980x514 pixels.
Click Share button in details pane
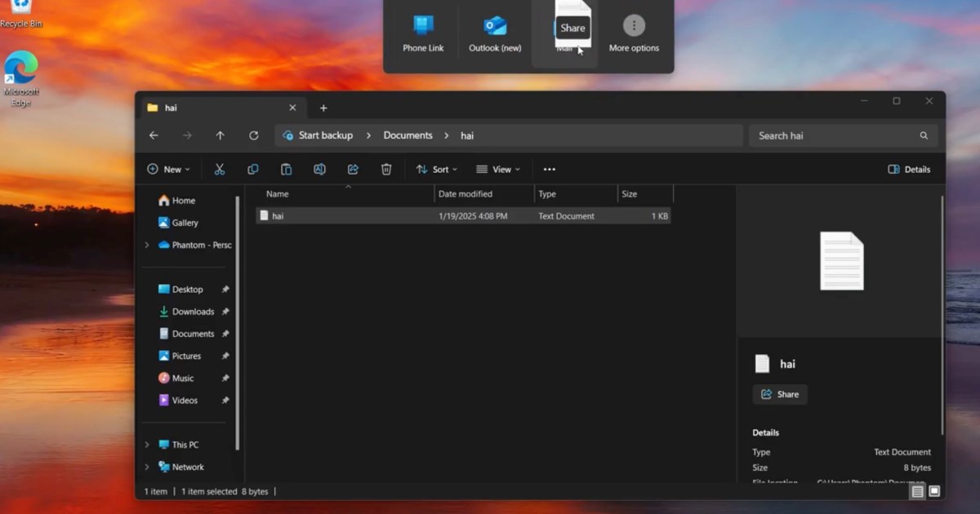(x=780, y=394)
